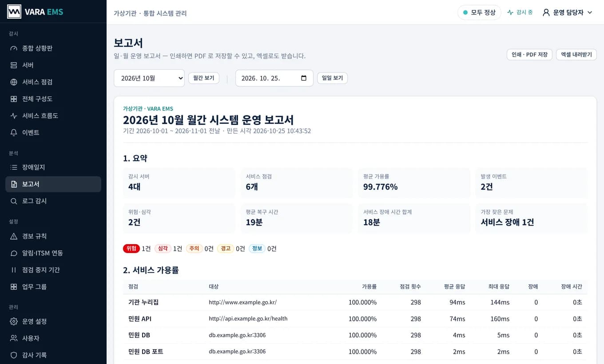Open the 2026년 10월 month dropdown
Image resolution: width=604 pixels, height=364 pixels.
point(149,78)
